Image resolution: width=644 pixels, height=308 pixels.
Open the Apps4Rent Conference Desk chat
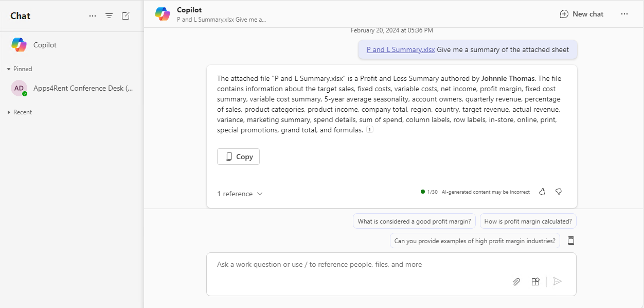(71, 88)
